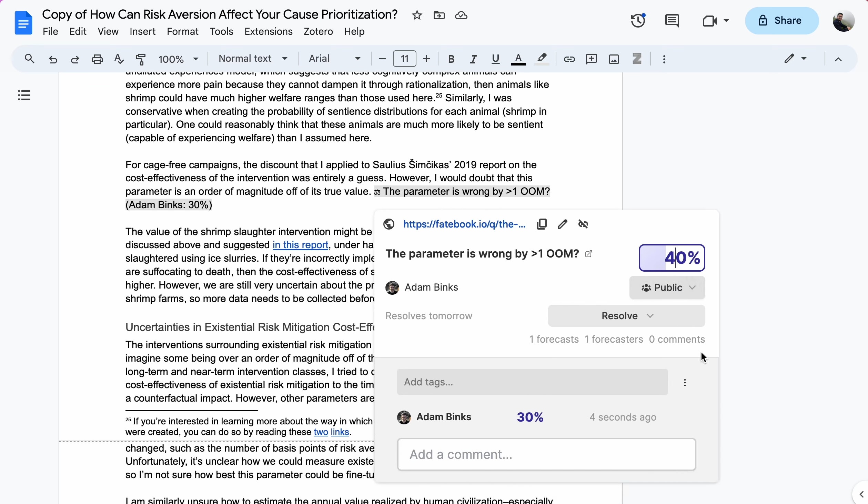
Task: Star this document
Action: click(x=417, y=15)
